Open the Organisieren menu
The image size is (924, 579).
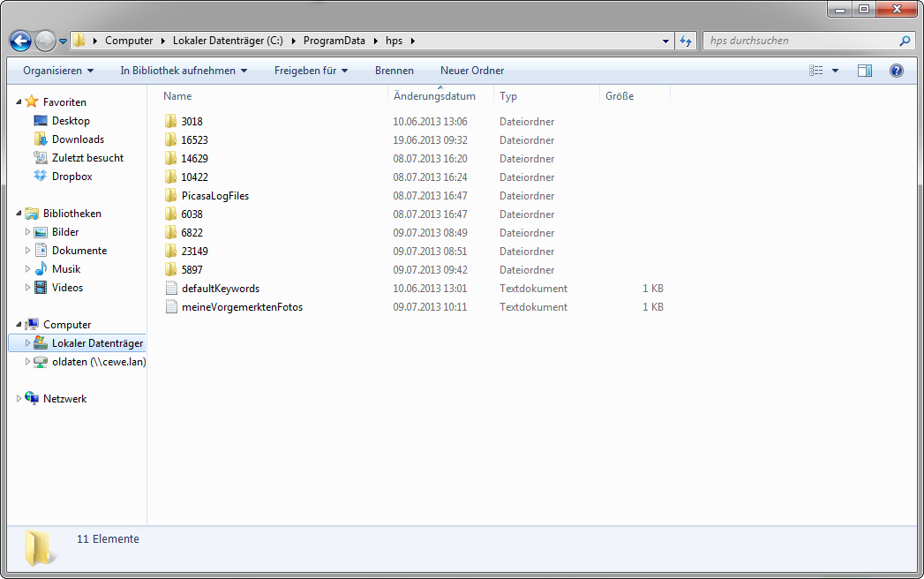[x=58, y=71]
